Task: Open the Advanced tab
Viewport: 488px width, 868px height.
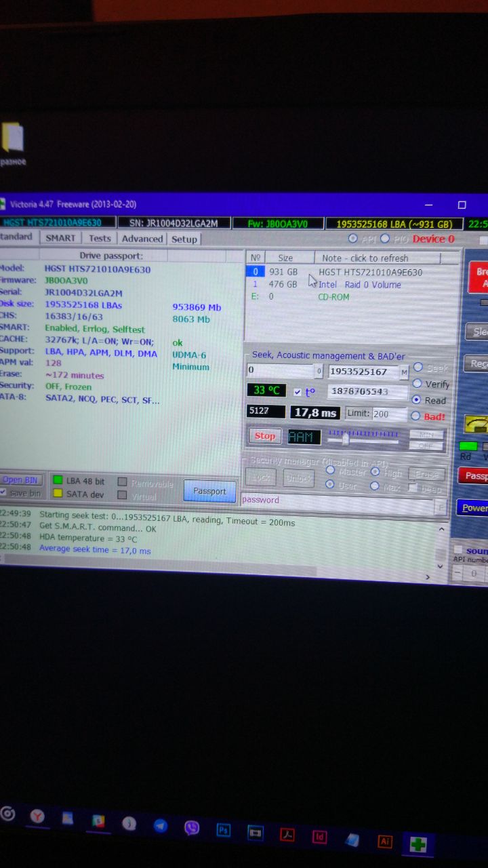Action: coord(142,239)
